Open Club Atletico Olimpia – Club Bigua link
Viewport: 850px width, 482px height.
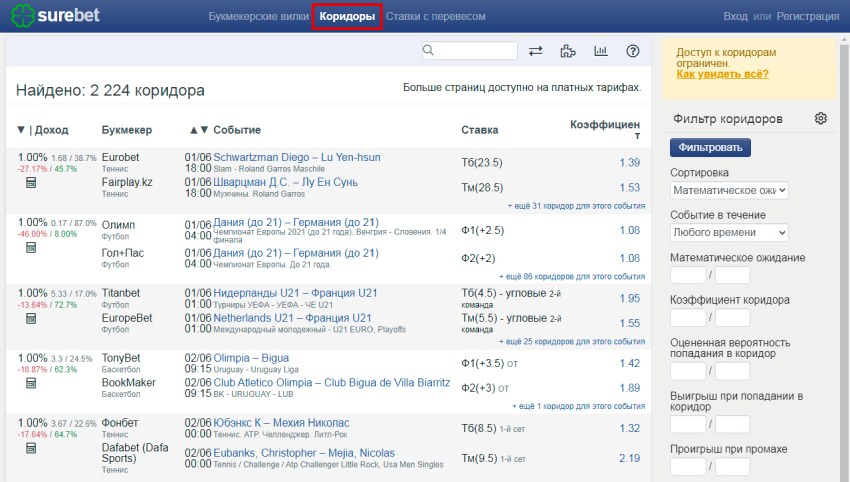[332, 382]
